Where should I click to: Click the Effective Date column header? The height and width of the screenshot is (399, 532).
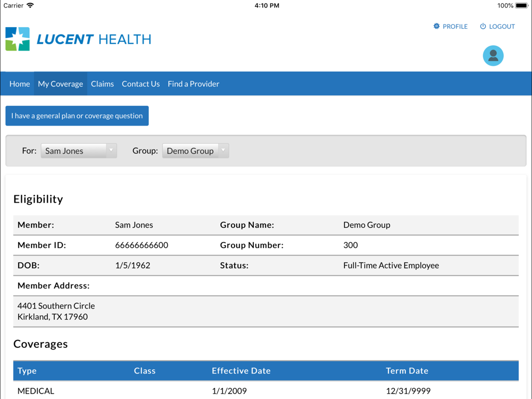(x=241, y=370)
